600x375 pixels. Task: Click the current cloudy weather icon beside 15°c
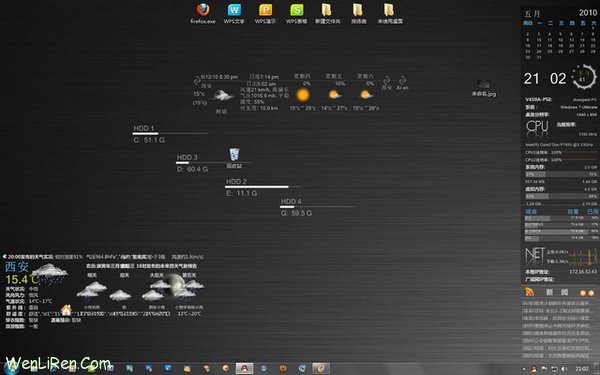(x=222, y=95)
